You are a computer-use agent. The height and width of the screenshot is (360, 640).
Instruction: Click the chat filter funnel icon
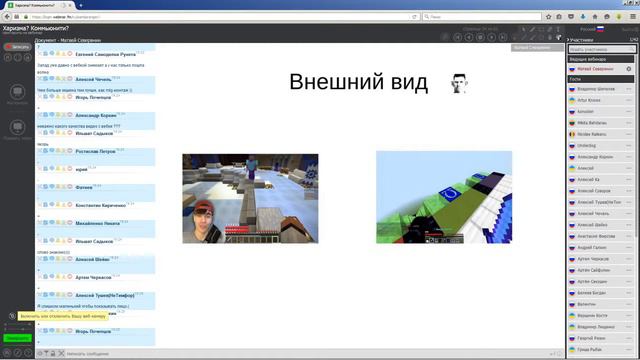click(46, 353)
